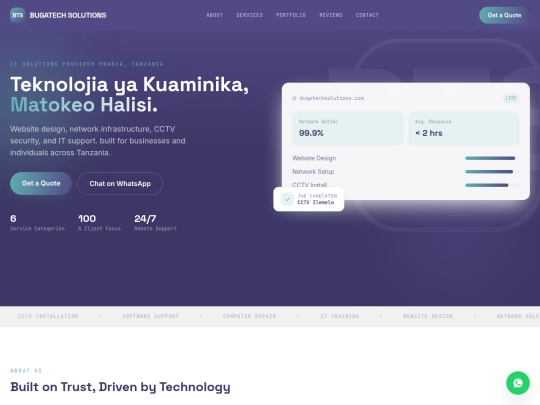Click the green status dot beside bugatechsolutions.com
540x405 pixels.
[294, 98]
